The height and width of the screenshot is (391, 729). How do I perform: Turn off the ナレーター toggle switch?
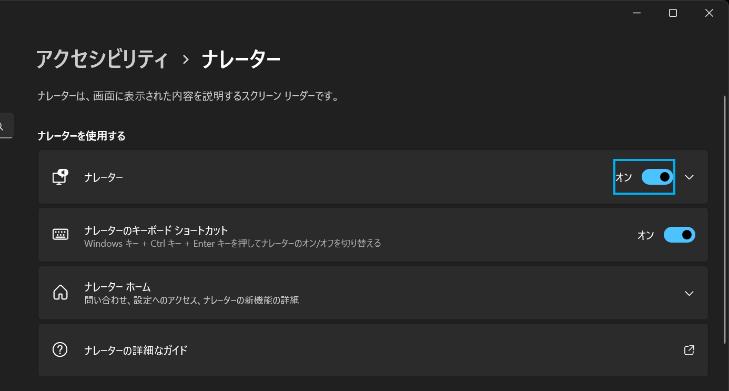[657, 177]
